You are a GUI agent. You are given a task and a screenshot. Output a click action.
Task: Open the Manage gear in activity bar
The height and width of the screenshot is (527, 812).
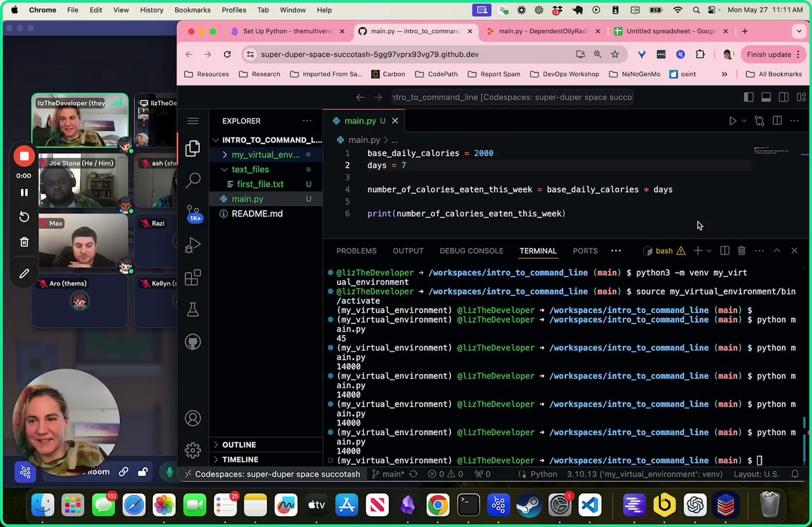193,450
